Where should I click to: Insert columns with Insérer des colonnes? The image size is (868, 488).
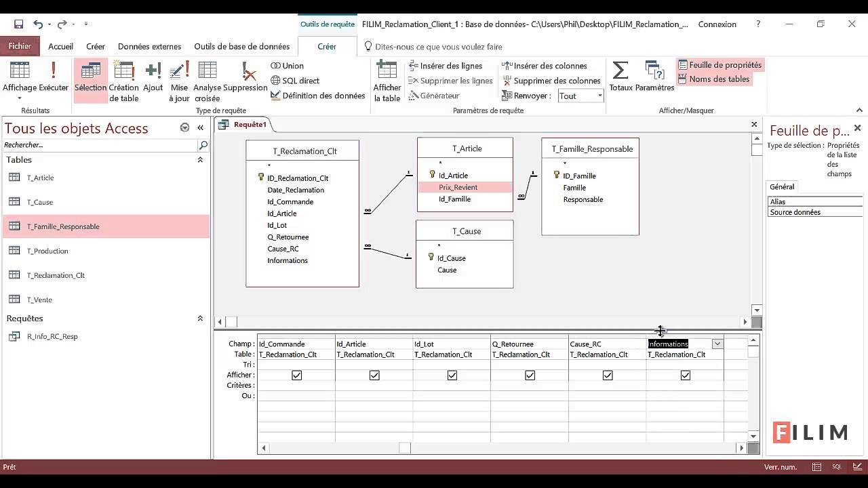(x=544, y=66)
